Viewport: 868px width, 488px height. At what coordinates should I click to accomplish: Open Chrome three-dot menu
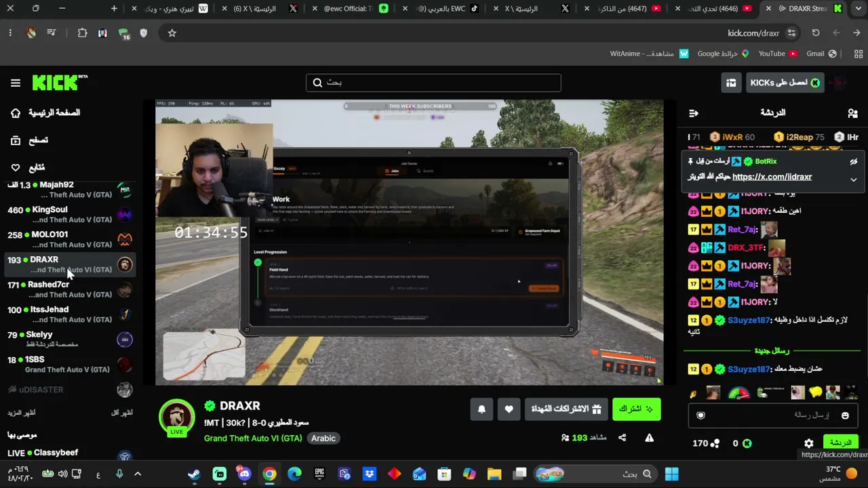pos(10,33)
